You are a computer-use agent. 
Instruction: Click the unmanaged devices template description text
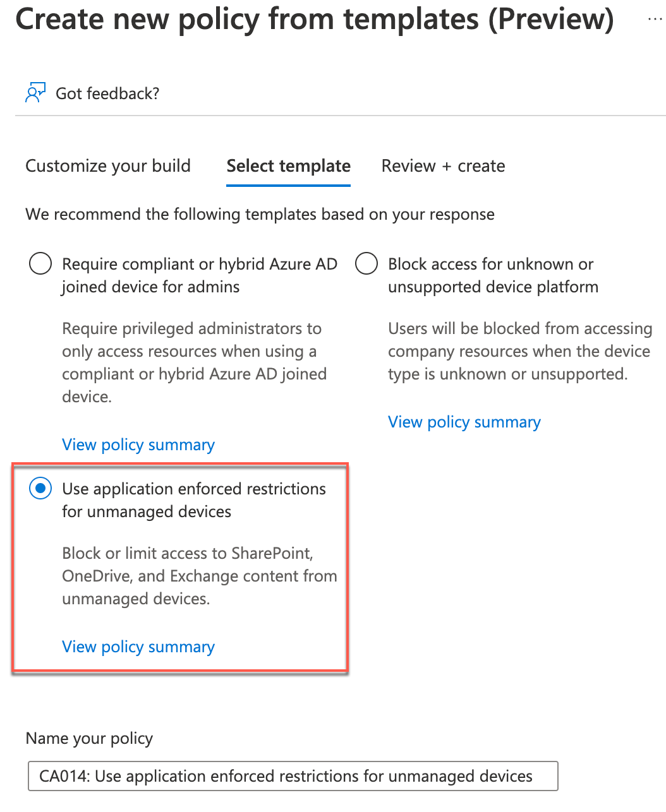pyautogui.click(x=200, y=576)
